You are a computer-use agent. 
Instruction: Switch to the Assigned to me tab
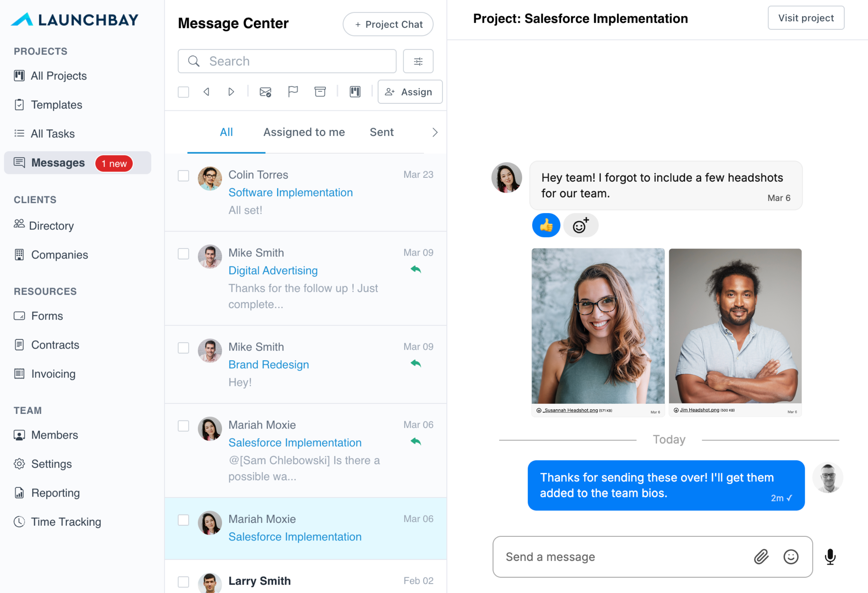coord(304,132)
